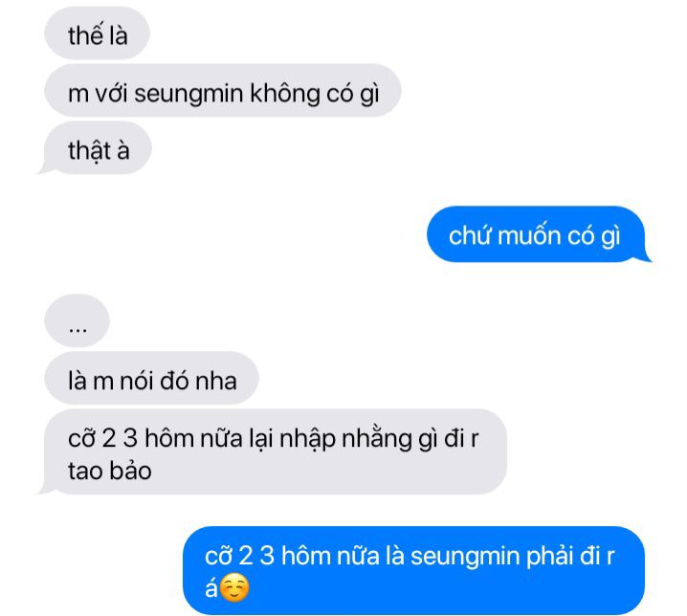
Task: Click the word 'thế' in first bubble
Action: 85,35
